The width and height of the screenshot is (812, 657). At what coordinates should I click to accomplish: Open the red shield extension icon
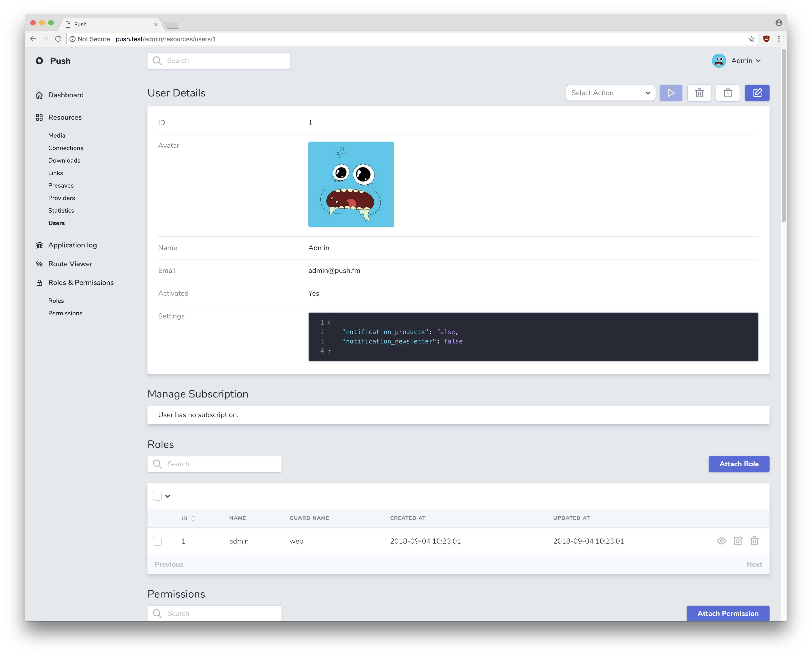766,39
